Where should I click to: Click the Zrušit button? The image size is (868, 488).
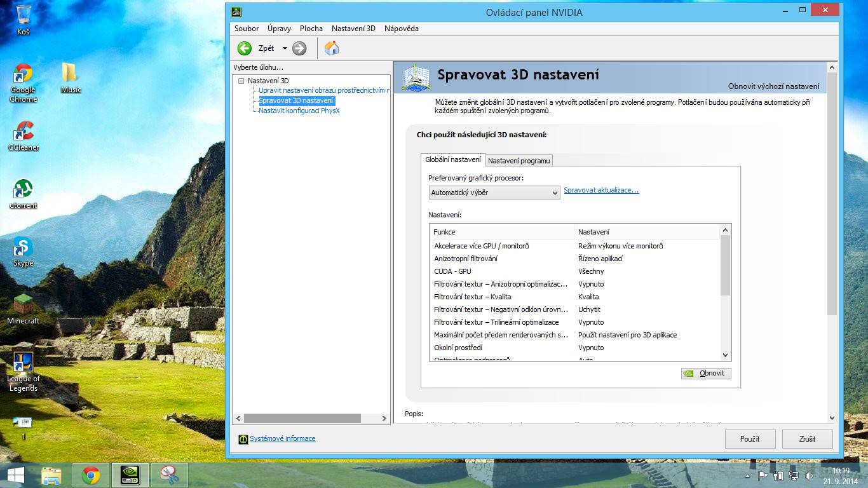807,438
